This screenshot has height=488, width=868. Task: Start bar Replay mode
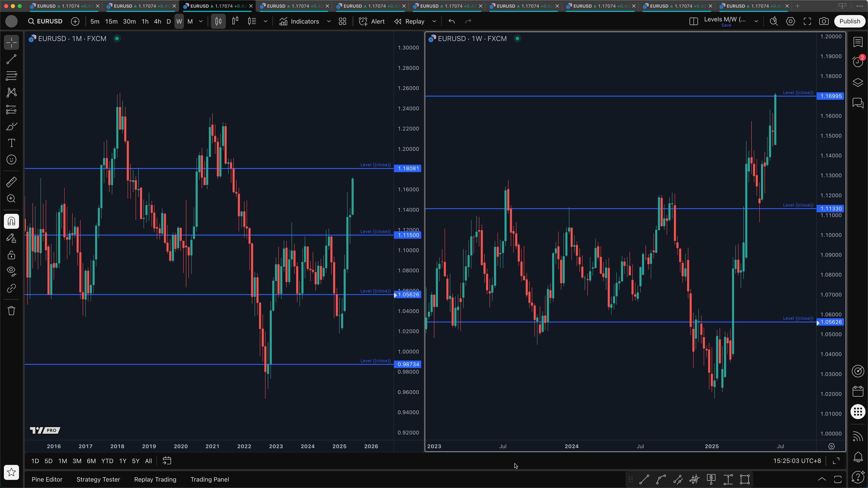point(409,21)
